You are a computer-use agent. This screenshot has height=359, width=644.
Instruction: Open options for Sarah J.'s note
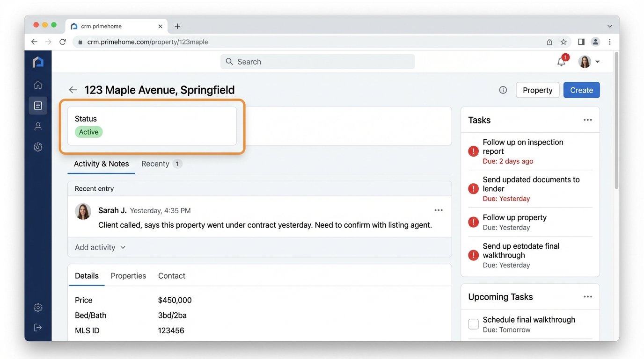pyautogui.click(x=439, y=210)
